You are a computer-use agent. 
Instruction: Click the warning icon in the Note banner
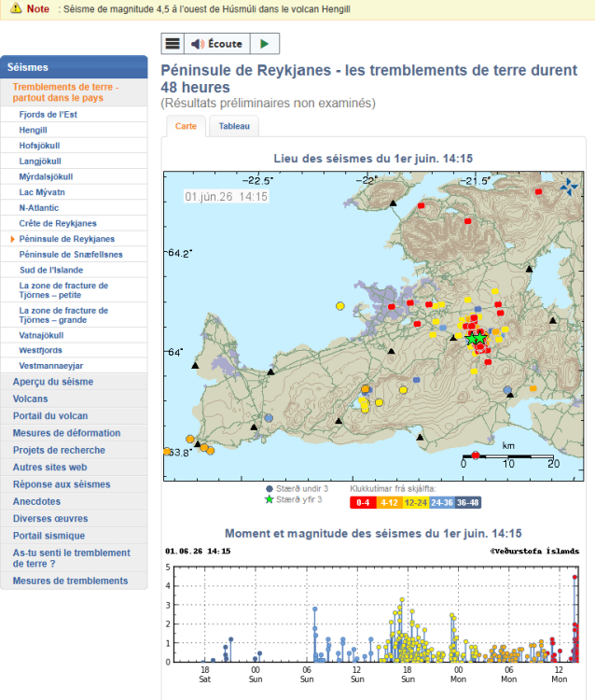point(16,8)
